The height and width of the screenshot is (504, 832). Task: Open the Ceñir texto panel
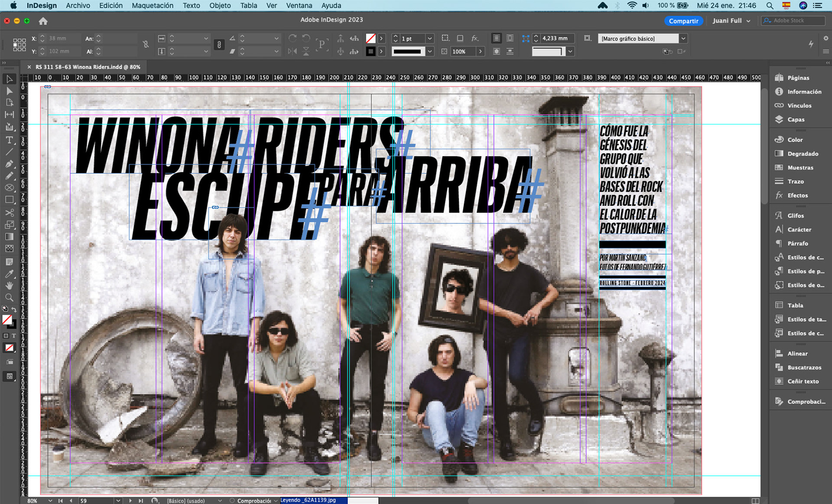pyautogui.click(x=803, y=381)
